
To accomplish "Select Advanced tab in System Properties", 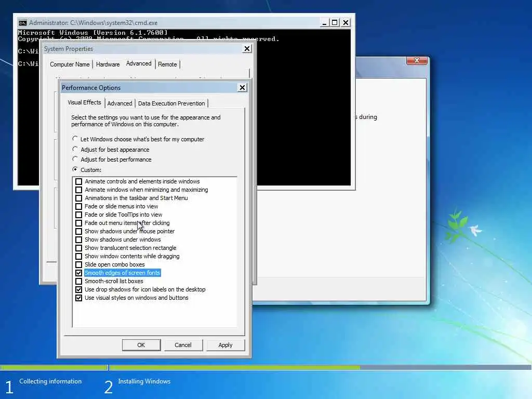I will (139, 63).
